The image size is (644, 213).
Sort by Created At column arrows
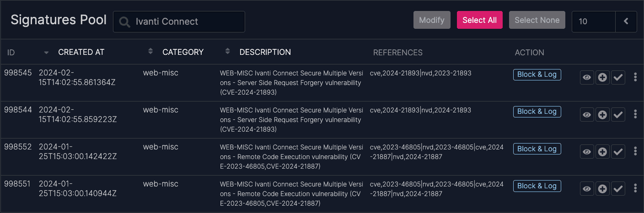[150, 51]
